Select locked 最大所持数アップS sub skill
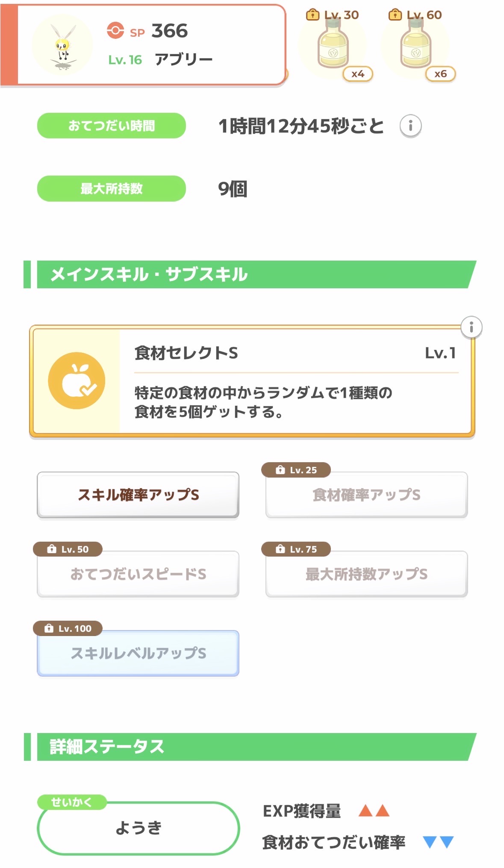Image resolution: width=504 pixels, height=868 pixels. tap(366, 574)
